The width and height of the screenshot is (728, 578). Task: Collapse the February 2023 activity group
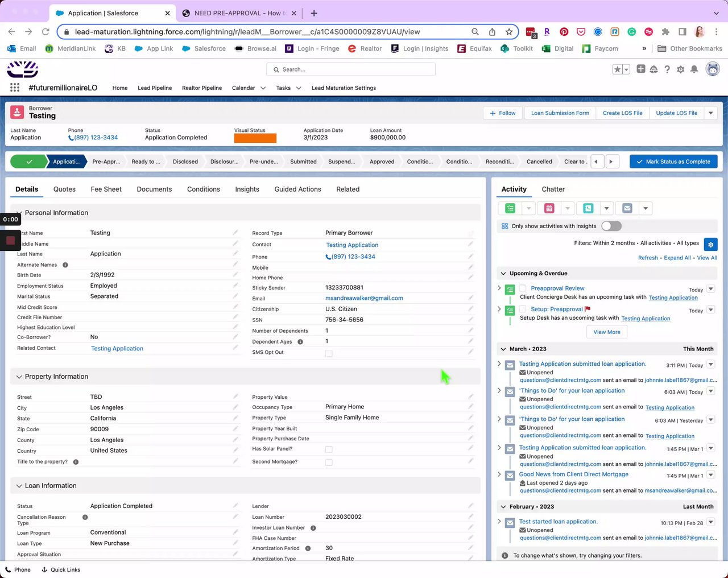click(503, 506)
